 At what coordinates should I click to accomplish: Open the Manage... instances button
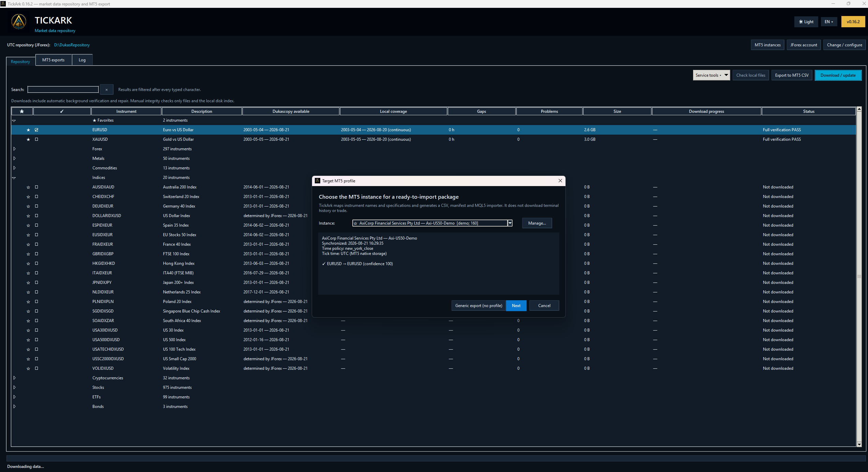(537, 223)
